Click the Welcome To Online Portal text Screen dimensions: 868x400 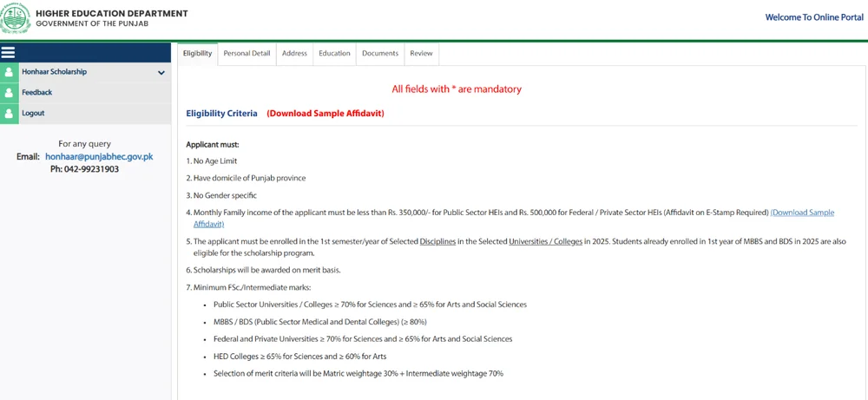(814, 17)
